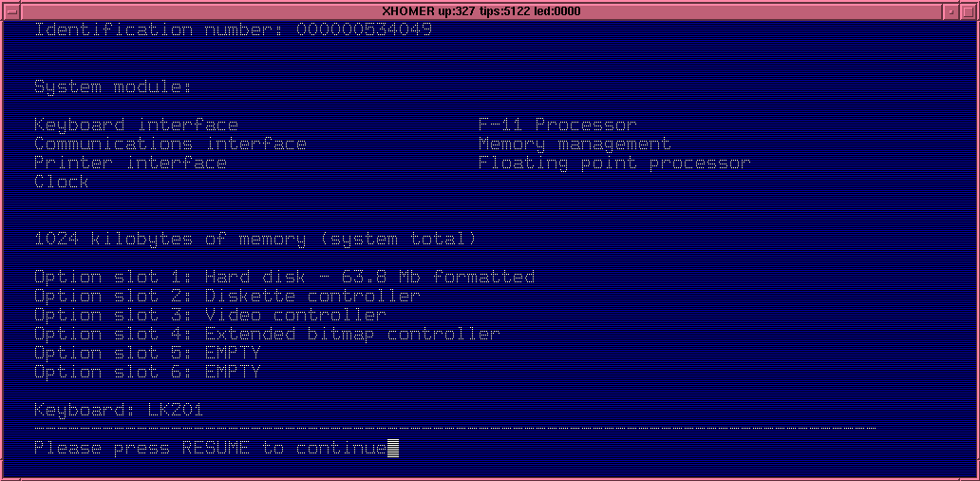Image resolution: width=980 pixels, height=481 pixels.
Task: Click the blinking cursor after 'continue'
Action: pos(393,448)
